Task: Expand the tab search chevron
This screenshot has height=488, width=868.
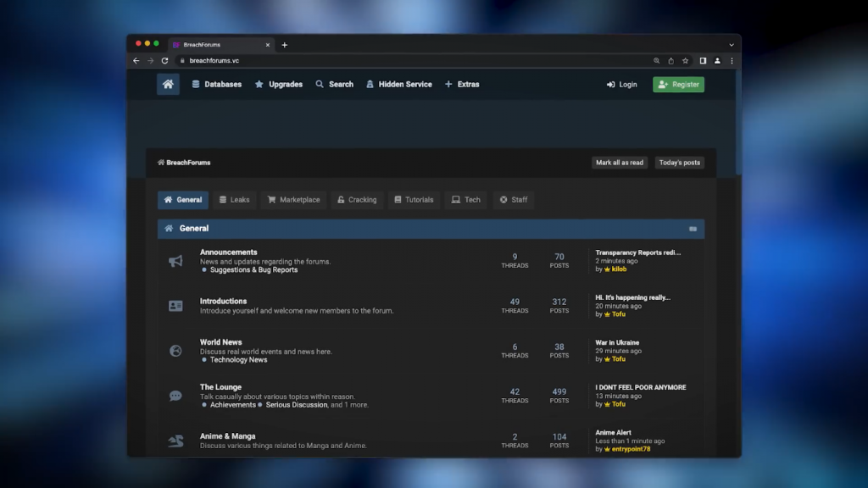Action: pyautogui.click(x=732, y=45)
